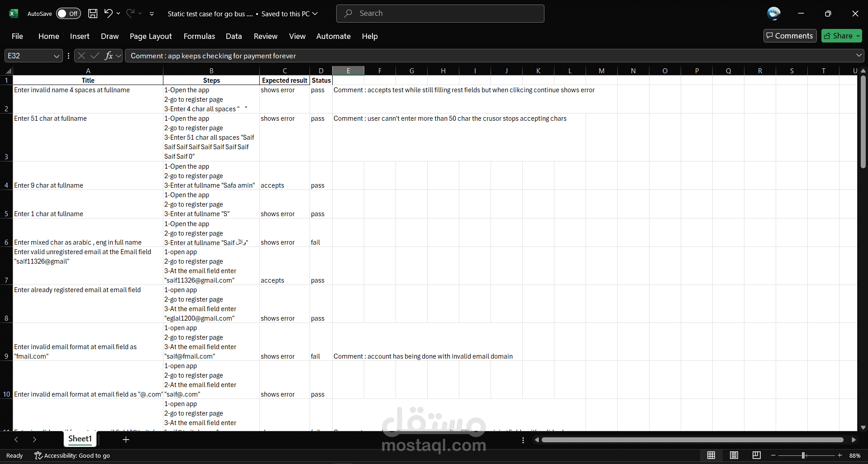Open the Saved to this PC dropdown

point(315,14)
